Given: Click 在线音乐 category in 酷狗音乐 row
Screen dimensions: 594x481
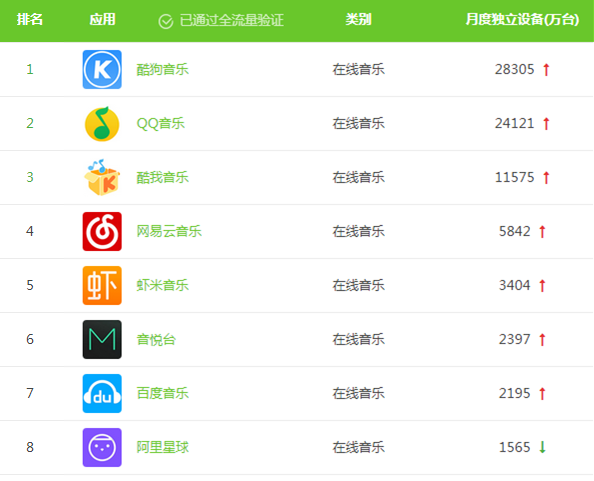Looking at the screenshot, I should pos(358,69).
